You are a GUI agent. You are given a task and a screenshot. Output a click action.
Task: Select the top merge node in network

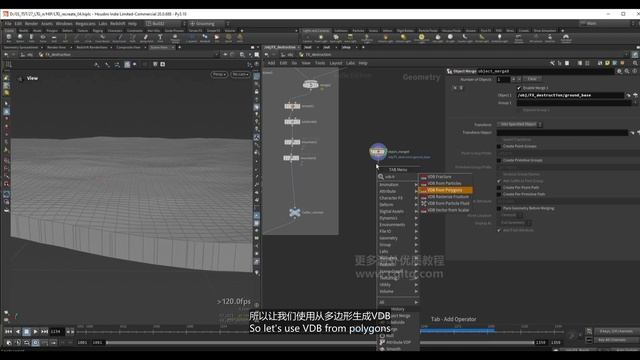pyautogui.click(x=311, y=85)
